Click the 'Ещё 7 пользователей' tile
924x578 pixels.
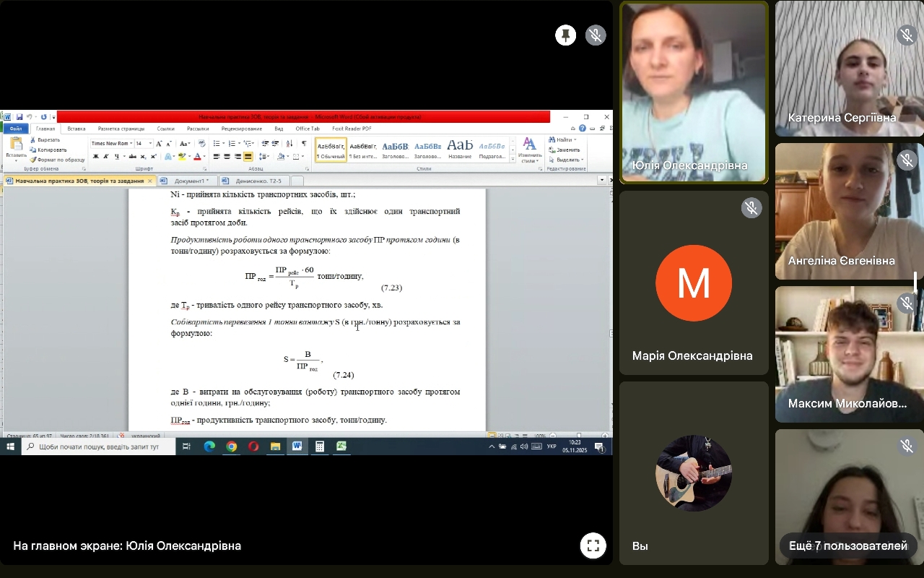click(x=849, y=546)
